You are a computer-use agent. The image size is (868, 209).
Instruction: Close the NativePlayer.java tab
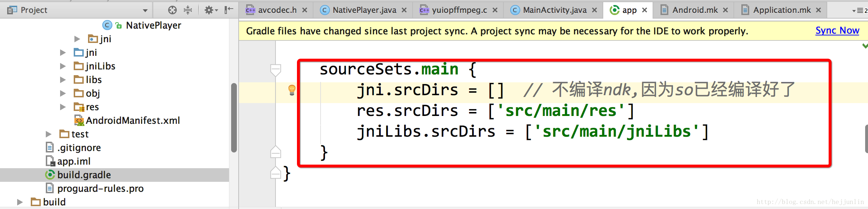tap(404, 10)
